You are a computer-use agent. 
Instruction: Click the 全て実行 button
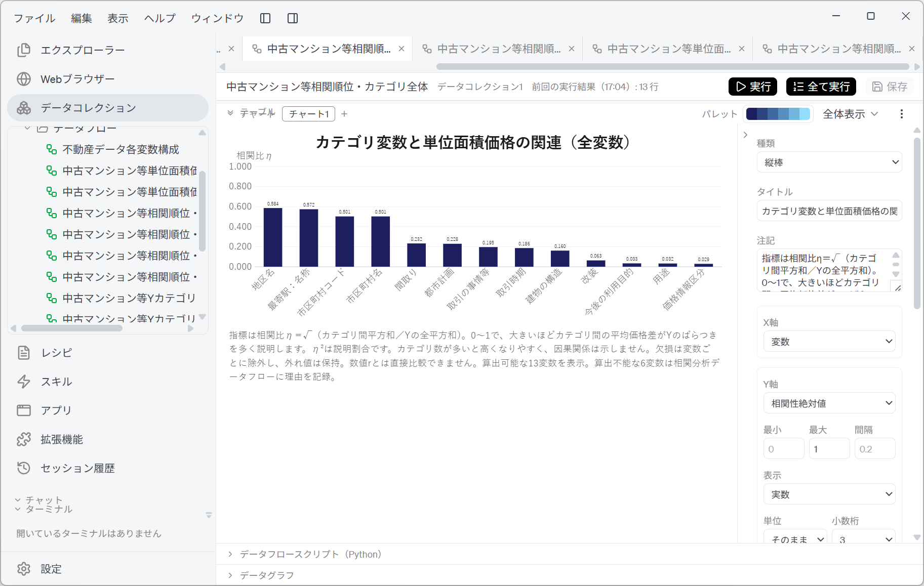click(821, 87)
